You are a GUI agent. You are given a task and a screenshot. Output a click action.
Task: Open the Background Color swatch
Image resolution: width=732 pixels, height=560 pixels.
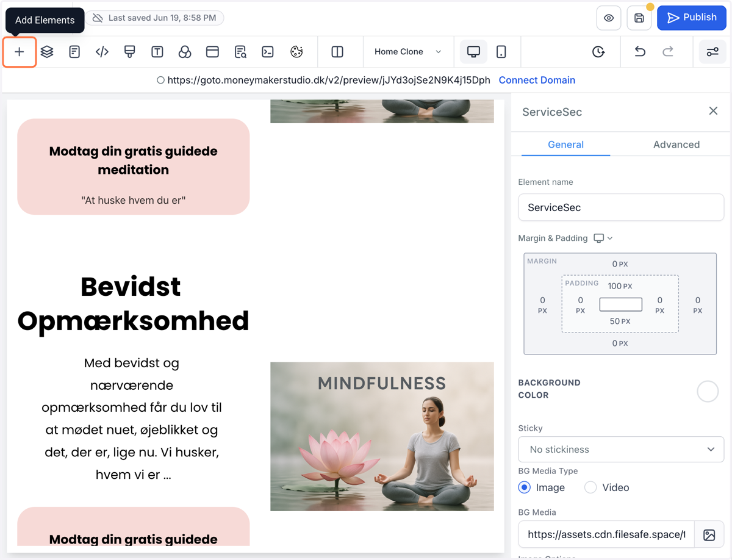click(x=708, y=391)
